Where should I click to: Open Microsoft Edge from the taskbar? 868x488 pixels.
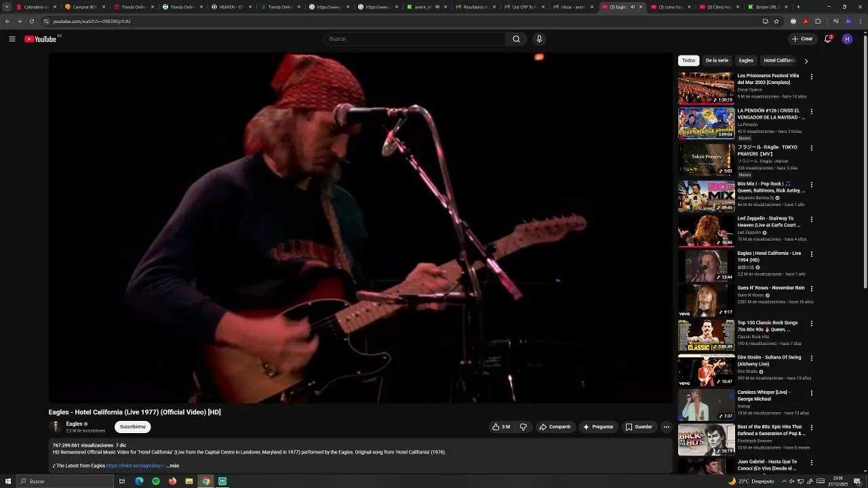click(x=139, y=481)
